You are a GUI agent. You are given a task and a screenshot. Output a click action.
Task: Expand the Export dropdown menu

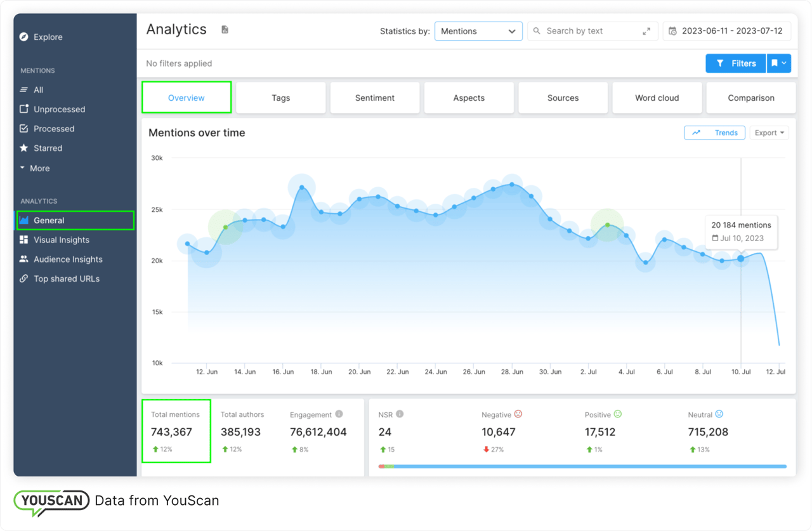click(x=769, y=133)
